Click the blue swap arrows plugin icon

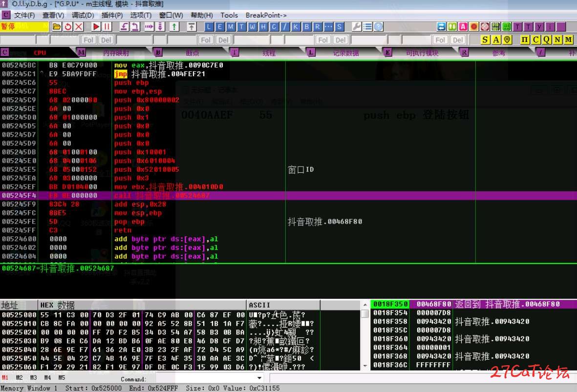[x=441, y=26]
